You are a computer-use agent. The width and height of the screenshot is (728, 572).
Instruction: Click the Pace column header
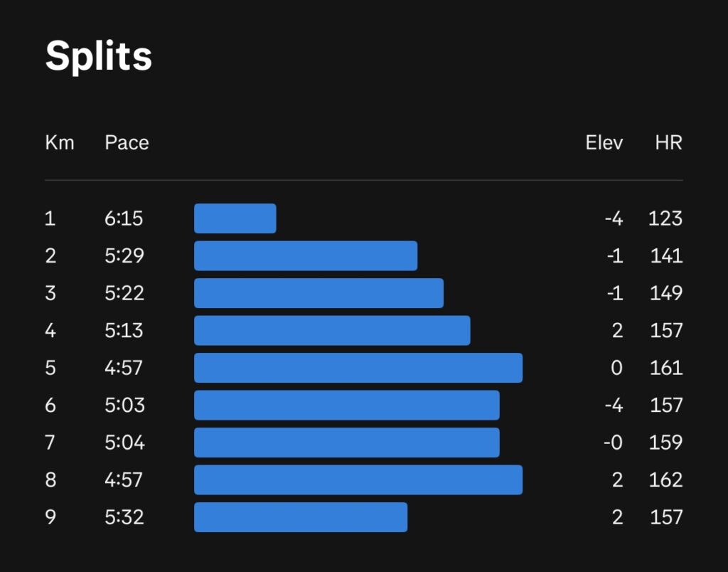(x=127, y=143)
